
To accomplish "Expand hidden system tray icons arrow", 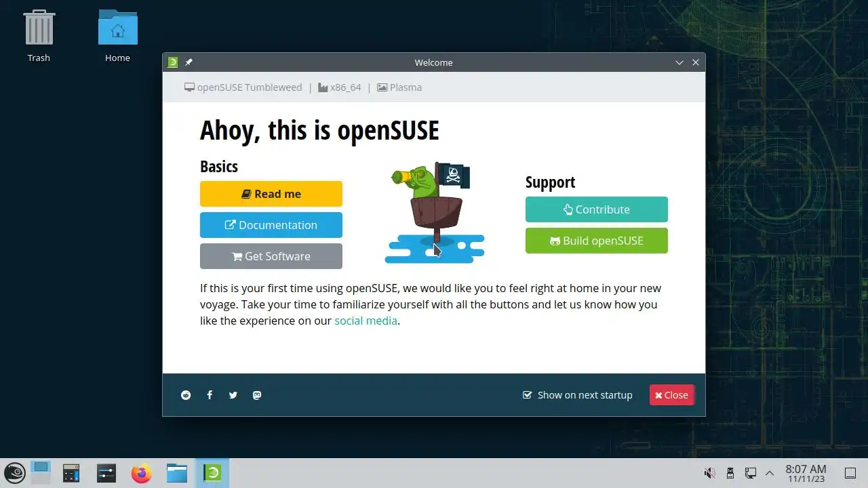I will (x=770, y=473).
